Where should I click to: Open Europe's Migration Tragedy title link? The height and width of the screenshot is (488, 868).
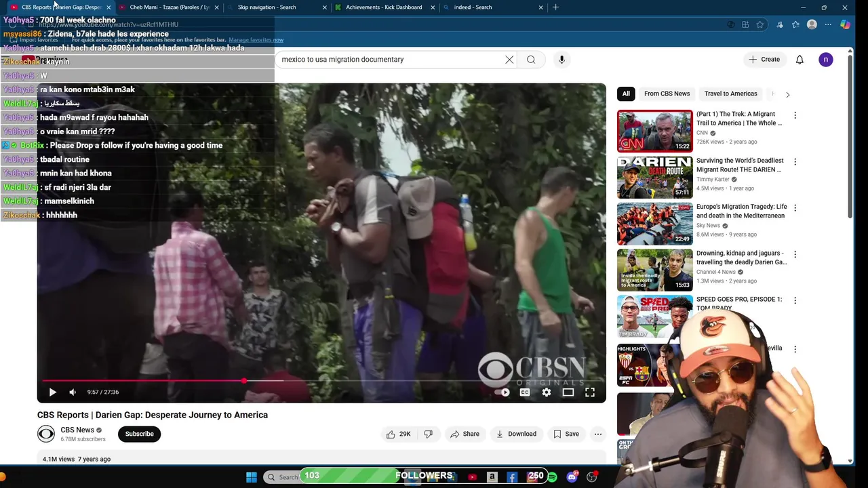tap(742, 211)
